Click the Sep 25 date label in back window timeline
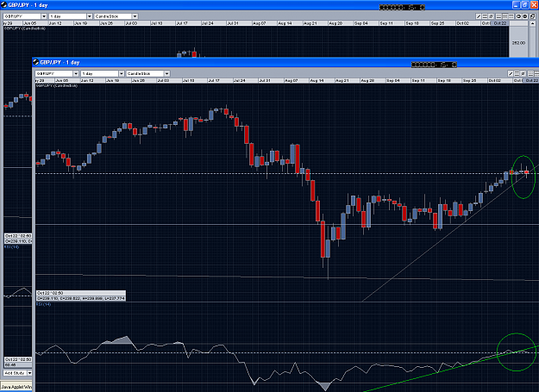Screen dimensions: 539x392 [x=437, y=23]
